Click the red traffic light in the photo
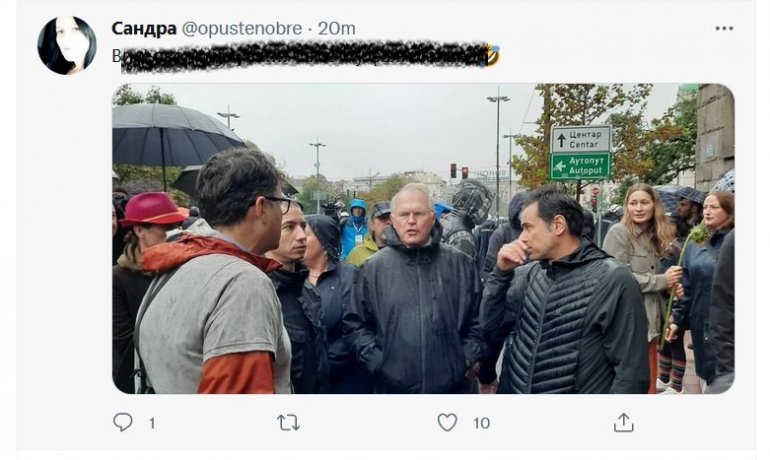770x460 pixels. pos(452,170)
